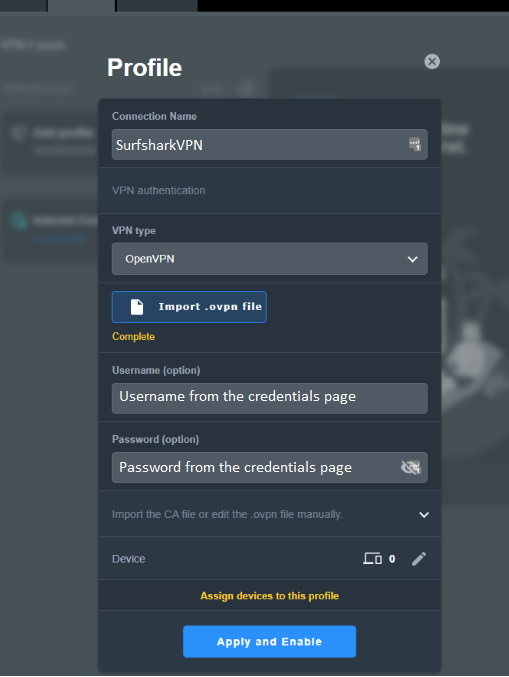Click the blurred Add profile card behind the dialog
The image size is (509, 677).
51,141
